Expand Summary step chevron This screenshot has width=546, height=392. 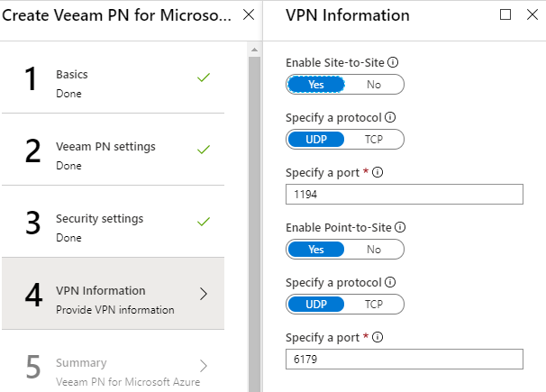(x=204, y=366)
